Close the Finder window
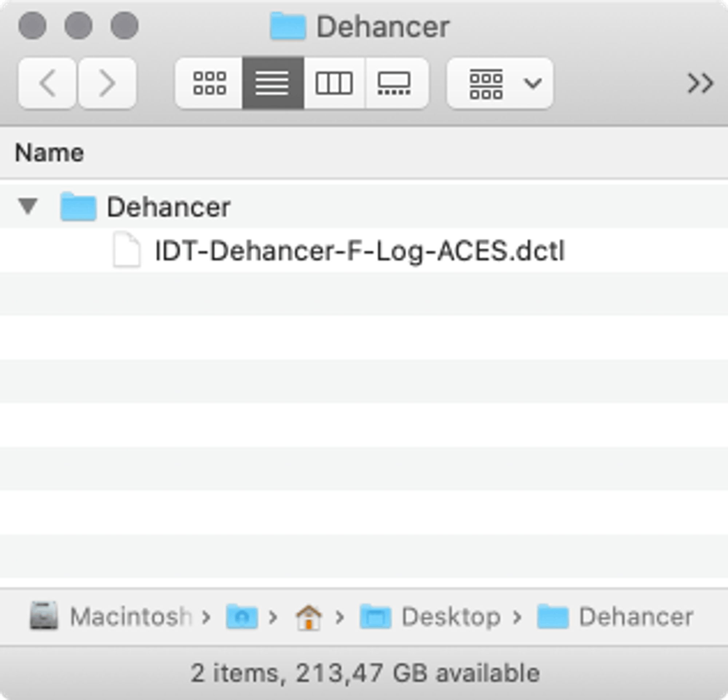 click(32, 25)
